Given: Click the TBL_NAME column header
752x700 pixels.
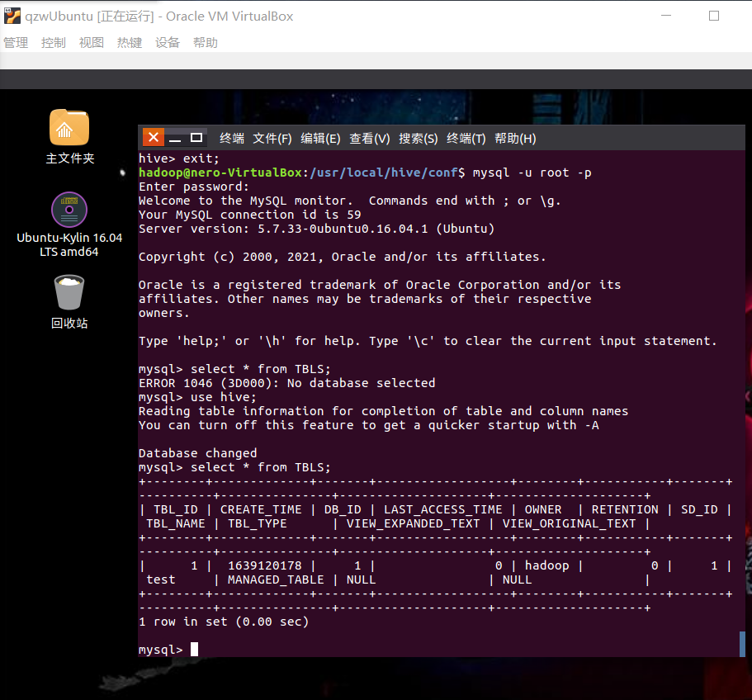Looking at the screenshot, I should [x=176, y=523].
